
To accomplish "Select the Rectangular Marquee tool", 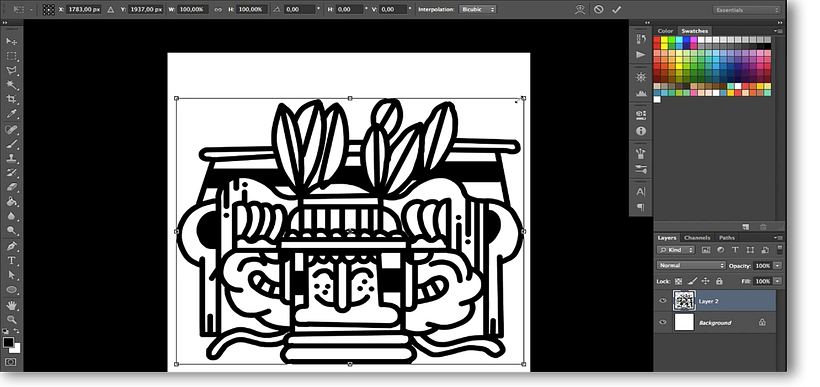I will pyautogui.click(x=12, y=56).
